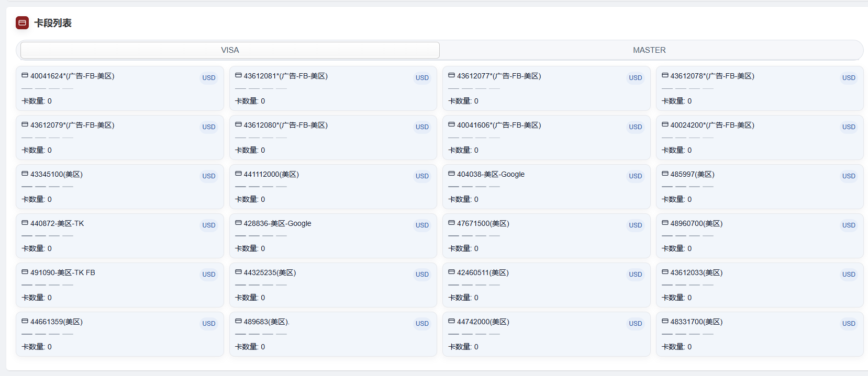Click USD badge on 43612081* card
This screenshot has height=376, width=868.
[x=422, y=78]
